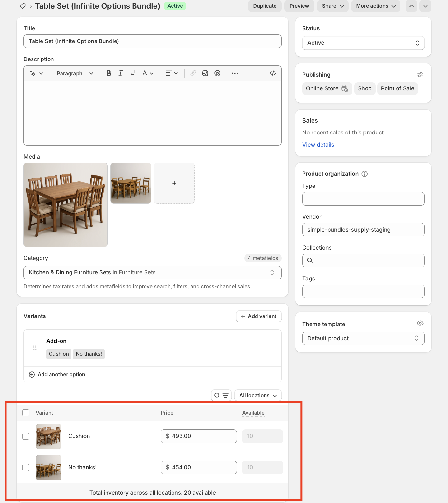Click the Preview button
The width and height of the screenshot is (448, 503).
(299, 6)
